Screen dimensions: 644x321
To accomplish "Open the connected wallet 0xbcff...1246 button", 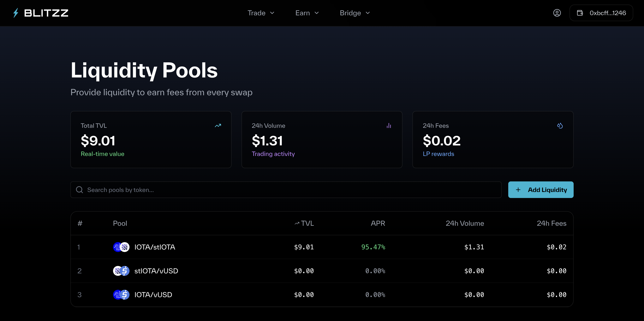I will coord(601,13).
